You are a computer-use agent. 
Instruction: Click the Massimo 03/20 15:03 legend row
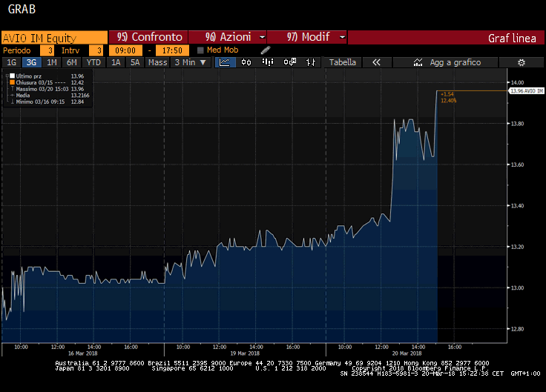click(47, 89)
